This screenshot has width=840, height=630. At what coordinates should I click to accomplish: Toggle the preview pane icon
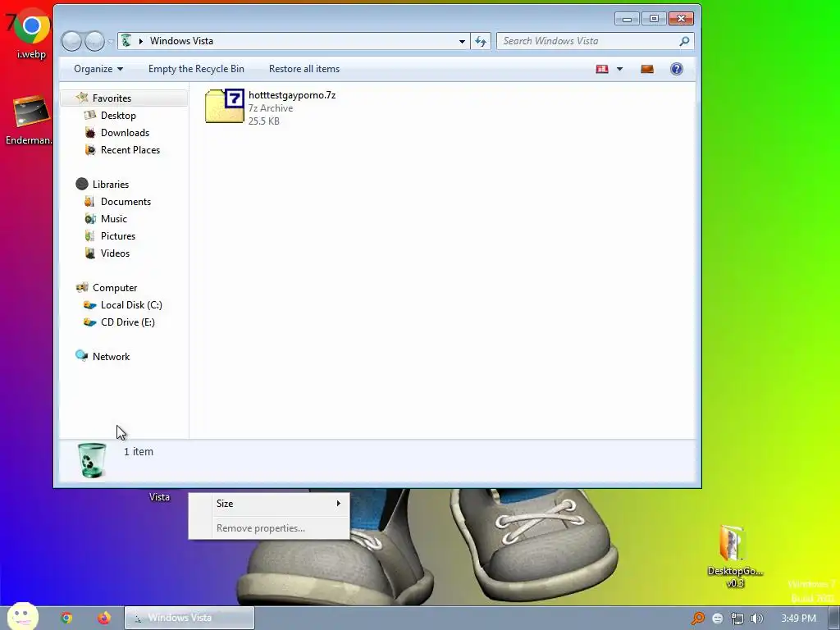point(647,69)
